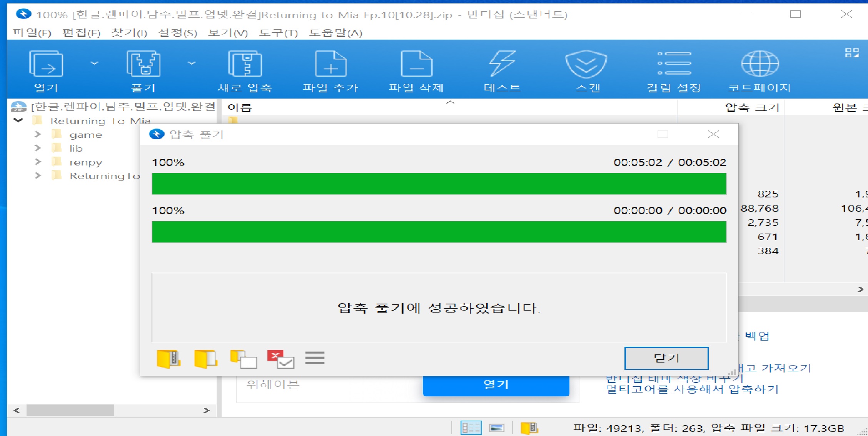Open the 도구(T) menu
Image resolution: width=868 pixels, height=436 pixels.
pyautogui.click(x=279, y=33)
